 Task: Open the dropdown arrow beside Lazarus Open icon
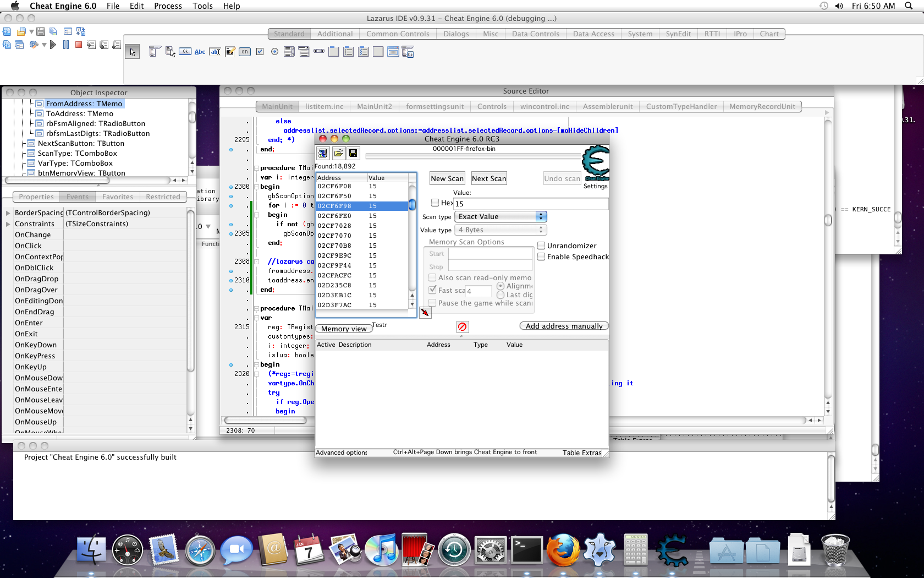pyautogui.click(x=31, y=32)
